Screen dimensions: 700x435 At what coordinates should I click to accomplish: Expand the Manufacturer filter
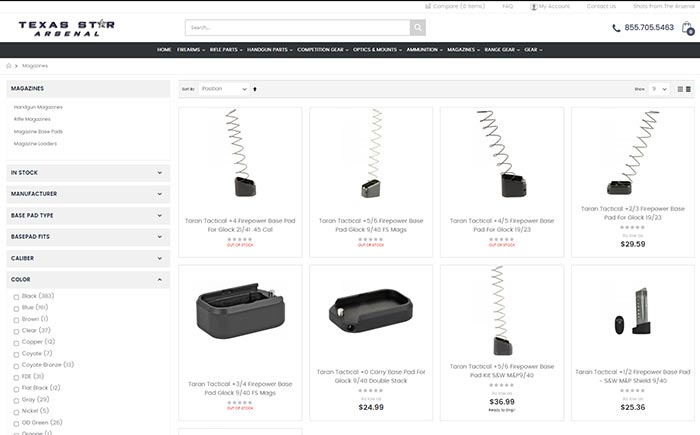88,194
